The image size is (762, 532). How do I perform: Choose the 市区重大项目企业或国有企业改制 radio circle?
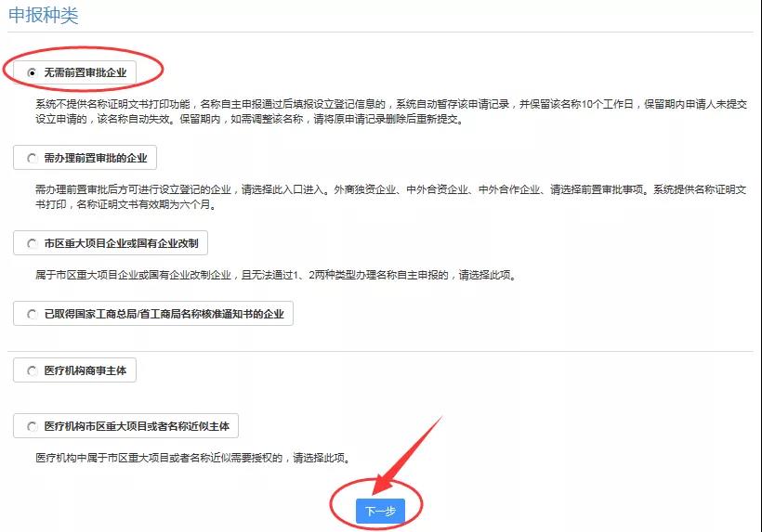33,243
